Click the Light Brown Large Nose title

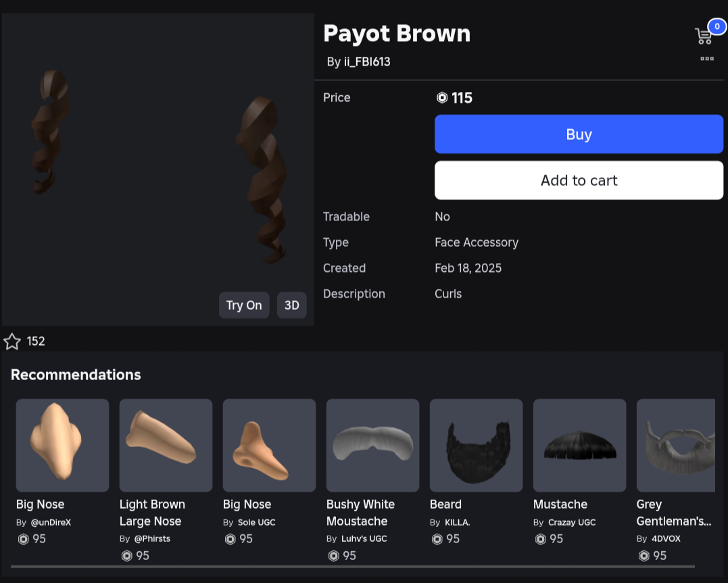point(152,513)
